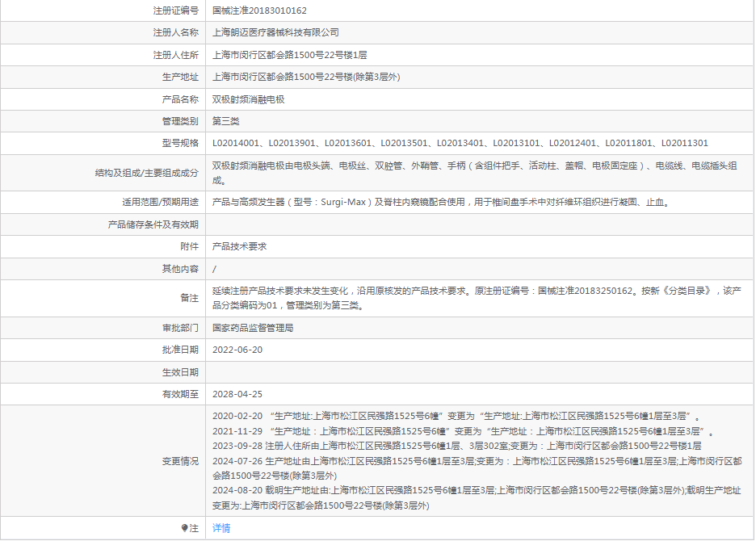Select the 生产地址 row label
Image resolution: width=756 pixels, height=541 pixels.
point(180,77)
